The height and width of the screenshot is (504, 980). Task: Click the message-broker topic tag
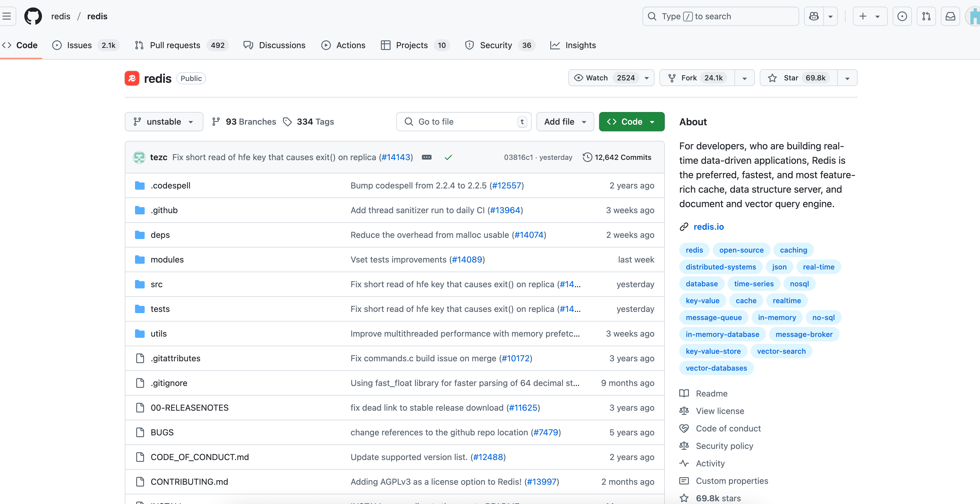[804, 334]
